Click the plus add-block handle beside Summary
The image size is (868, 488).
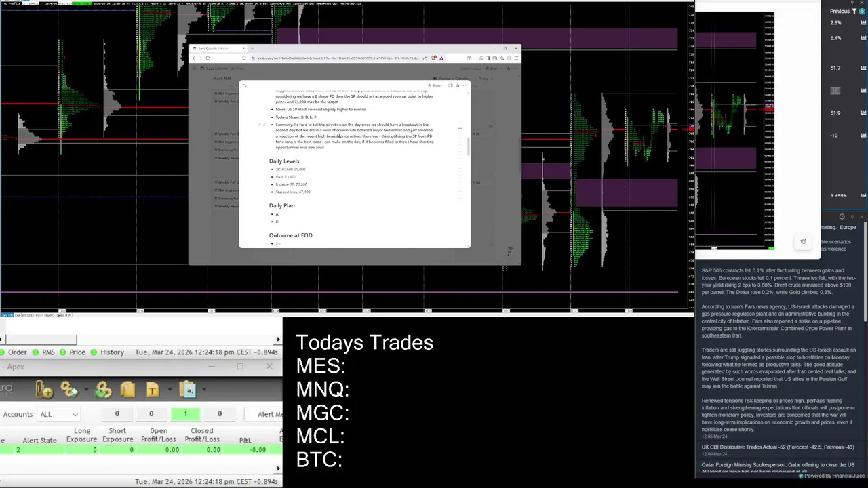[259, 125]
